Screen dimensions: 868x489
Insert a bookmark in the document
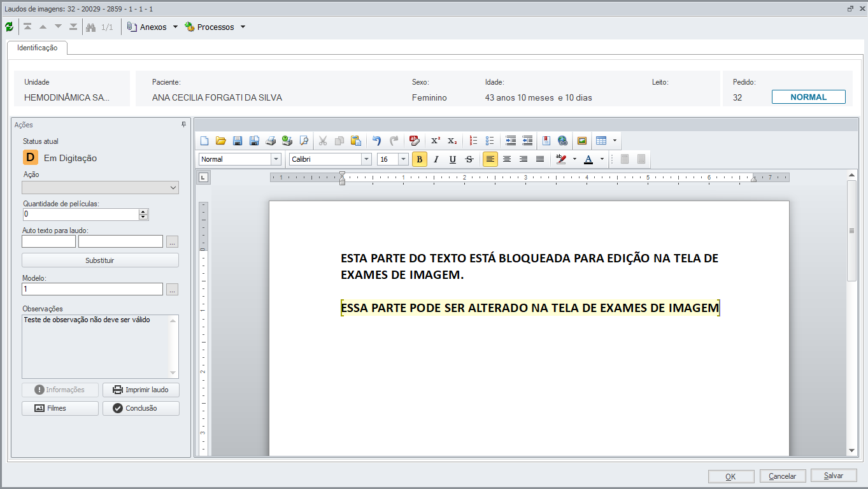coord(546,141)
